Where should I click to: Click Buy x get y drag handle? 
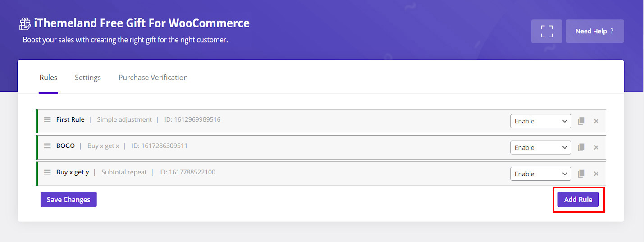pos(47,172)
